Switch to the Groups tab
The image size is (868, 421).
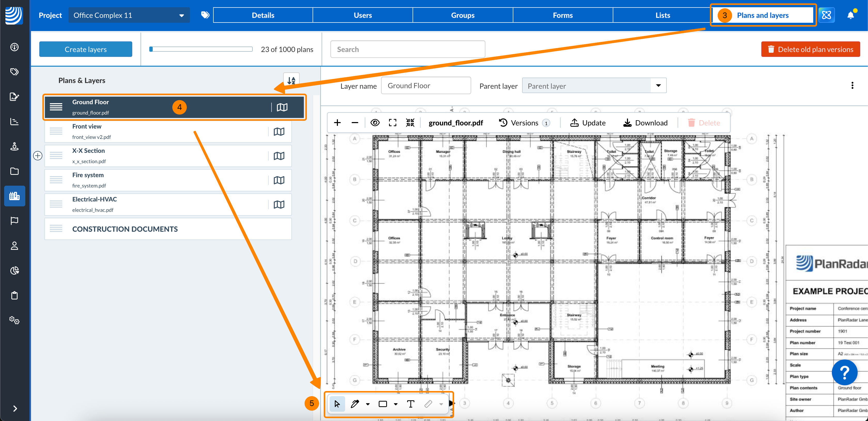[463, 15]
